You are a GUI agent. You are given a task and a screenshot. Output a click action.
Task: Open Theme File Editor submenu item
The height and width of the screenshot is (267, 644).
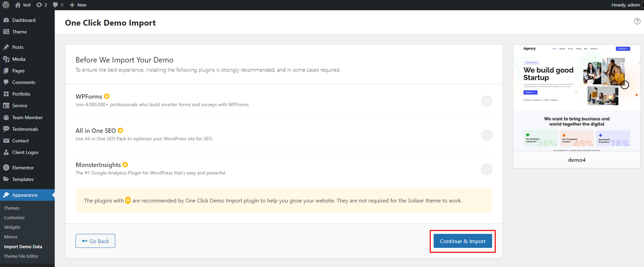tap(21, 256)
